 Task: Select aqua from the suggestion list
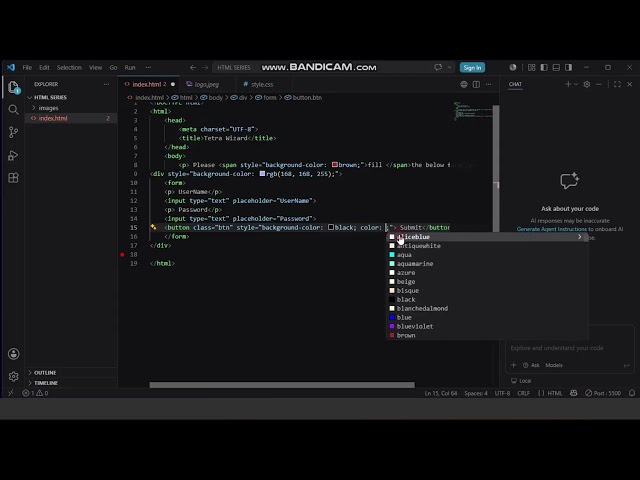pos(487,255)
